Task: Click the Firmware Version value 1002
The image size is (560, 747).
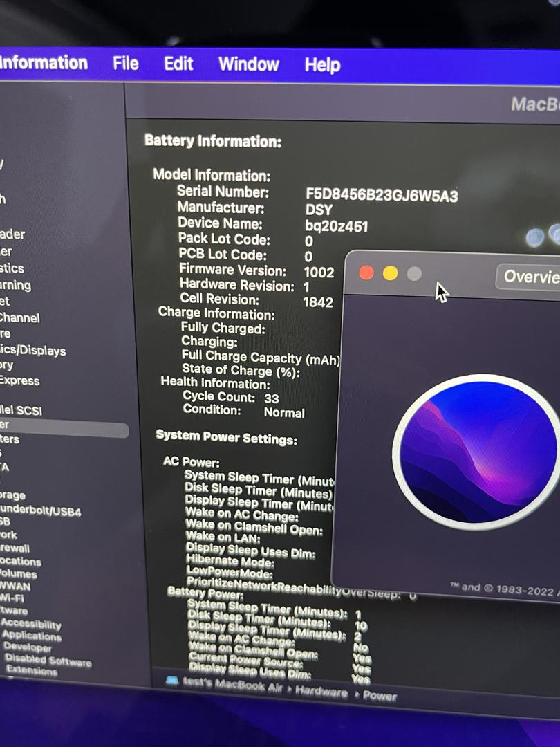Action: pos(319,272)
